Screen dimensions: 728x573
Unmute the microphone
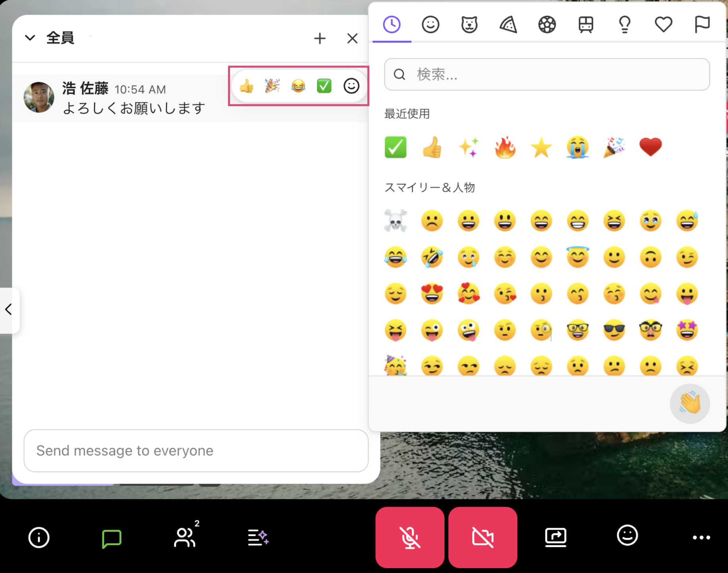click(x=410, y=538)
